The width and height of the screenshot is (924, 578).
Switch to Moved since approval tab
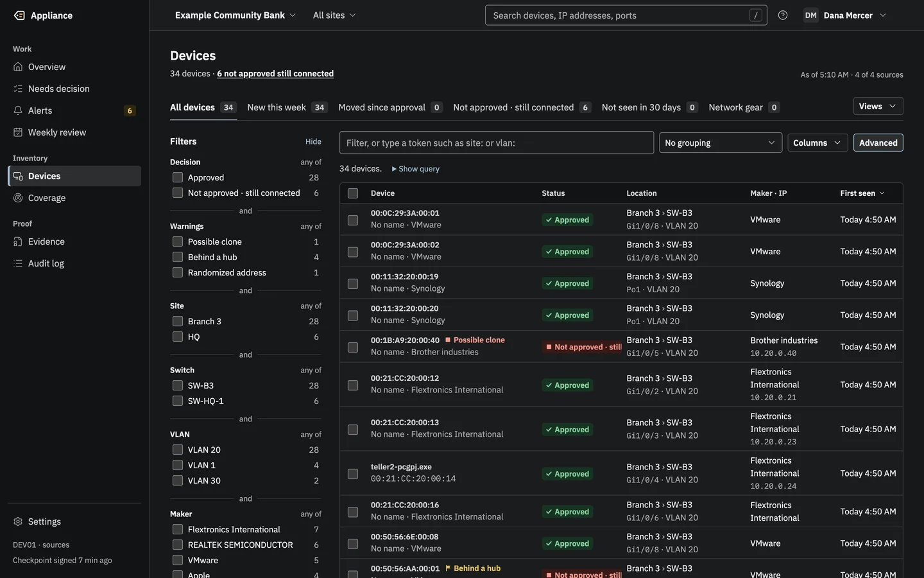[x=390, y=107]
